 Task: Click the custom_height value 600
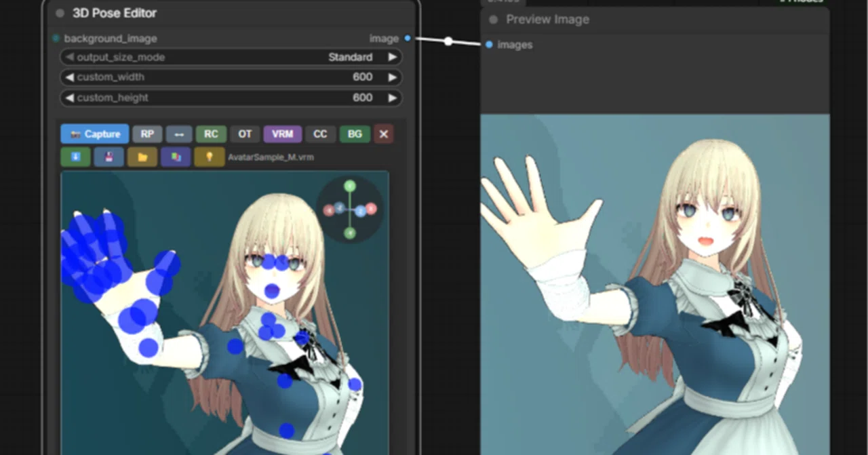[363, 98]
